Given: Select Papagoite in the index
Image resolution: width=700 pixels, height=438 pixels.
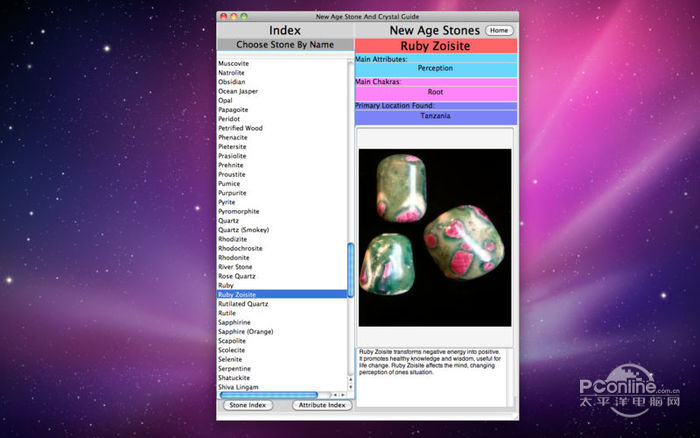Looking at the screenshot, I should tap(233, 110).
